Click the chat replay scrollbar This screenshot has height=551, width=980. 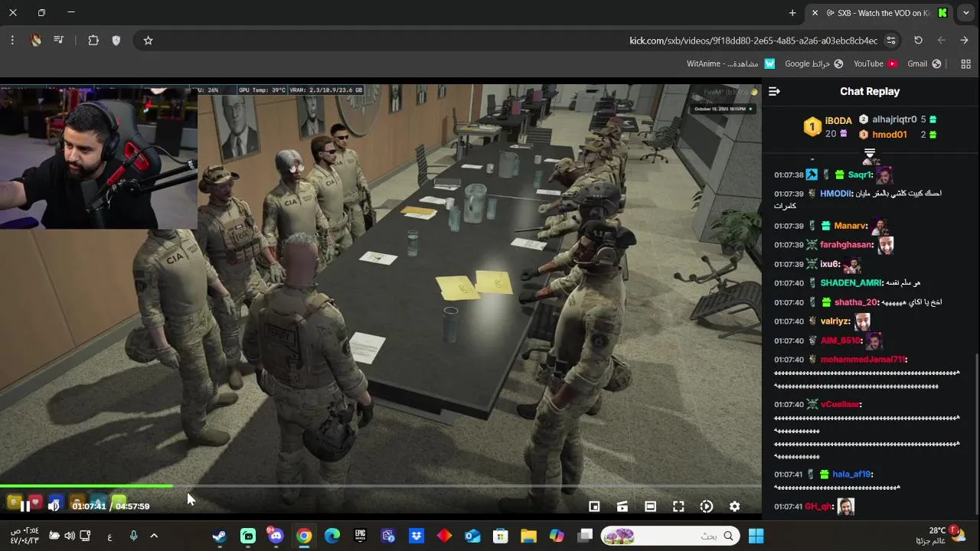tap(976, 432)
